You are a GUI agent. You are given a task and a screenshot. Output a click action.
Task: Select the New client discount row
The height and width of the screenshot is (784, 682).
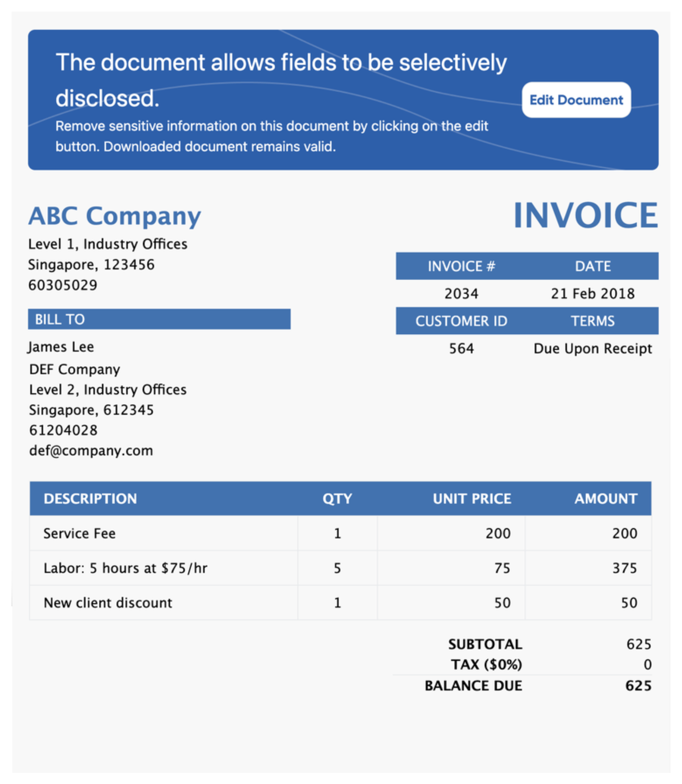[x=107, y=602]
